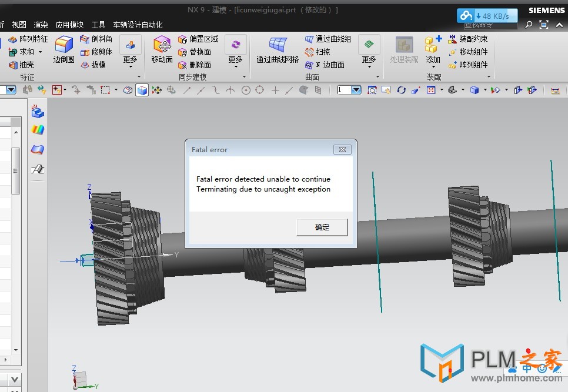Expand the 特征 group options arrow
The image size is (568, 392).
click(139, 77)
